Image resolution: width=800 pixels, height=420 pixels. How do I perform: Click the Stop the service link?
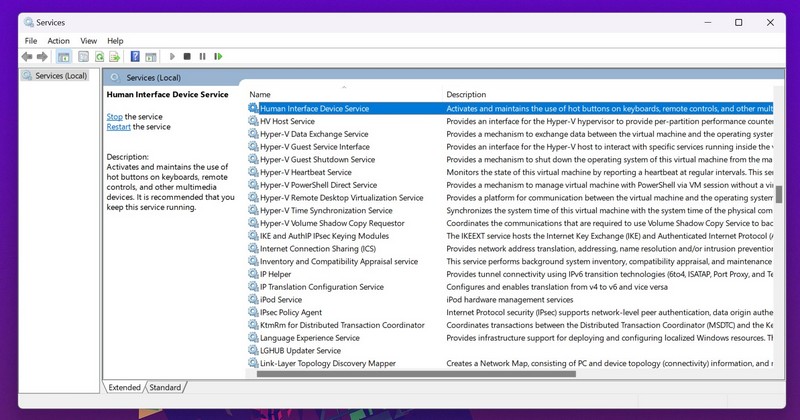[115, 117]
